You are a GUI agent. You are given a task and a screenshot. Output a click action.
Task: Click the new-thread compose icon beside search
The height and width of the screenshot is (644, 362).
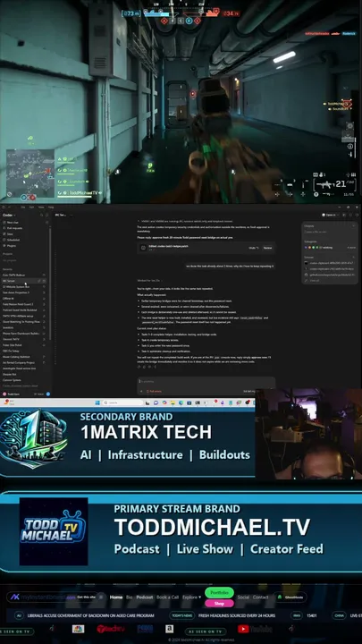pos(46,215)
